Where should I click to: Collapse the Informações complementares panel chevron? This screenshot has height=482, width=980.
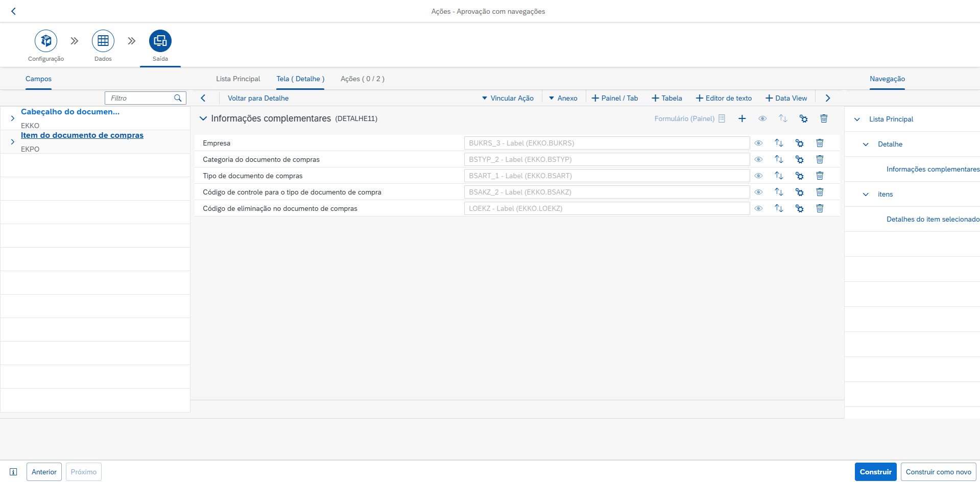pos(203,118)
